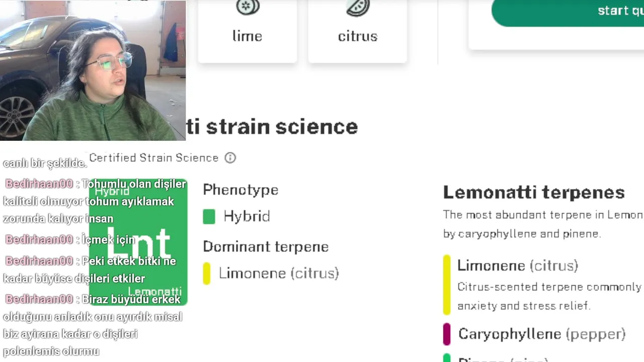The height and width of the screenshot is (362, 644).
Task: Click Bedirhaan00 username beside "Tohumlu olan dişiler"
Action: pyautogui.click(x=39, y=184)
